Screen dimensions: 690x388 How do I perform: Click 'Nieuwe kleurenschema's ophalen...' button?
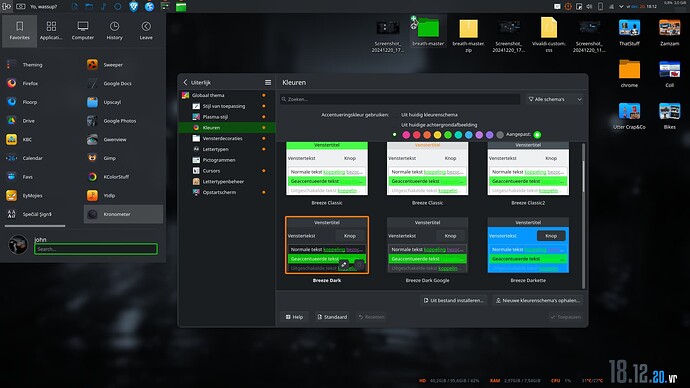tap(538, 300)
